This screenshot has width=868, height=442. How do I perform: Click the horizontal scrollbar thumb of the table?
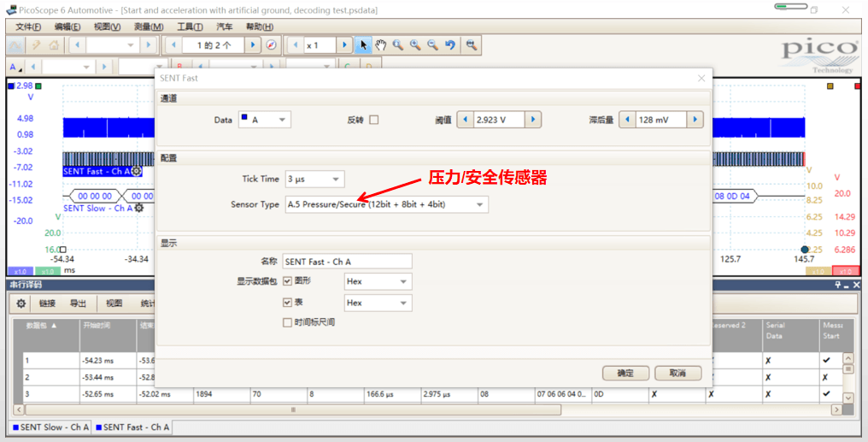293,410
